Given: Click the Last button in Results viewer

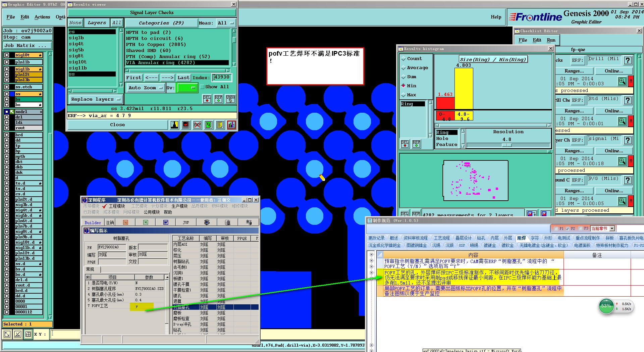Looking at the screenshot, I should point(183,78).
